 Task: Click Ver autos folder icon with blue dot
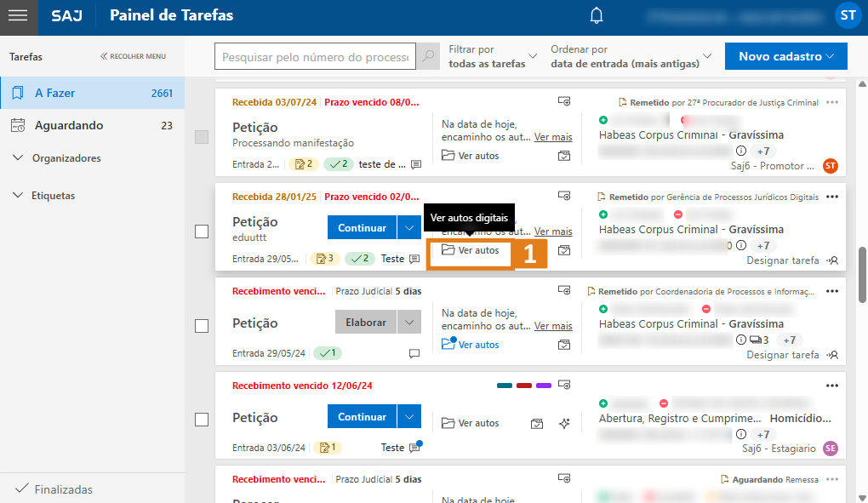pyautogui.click(x=448, y=344)
